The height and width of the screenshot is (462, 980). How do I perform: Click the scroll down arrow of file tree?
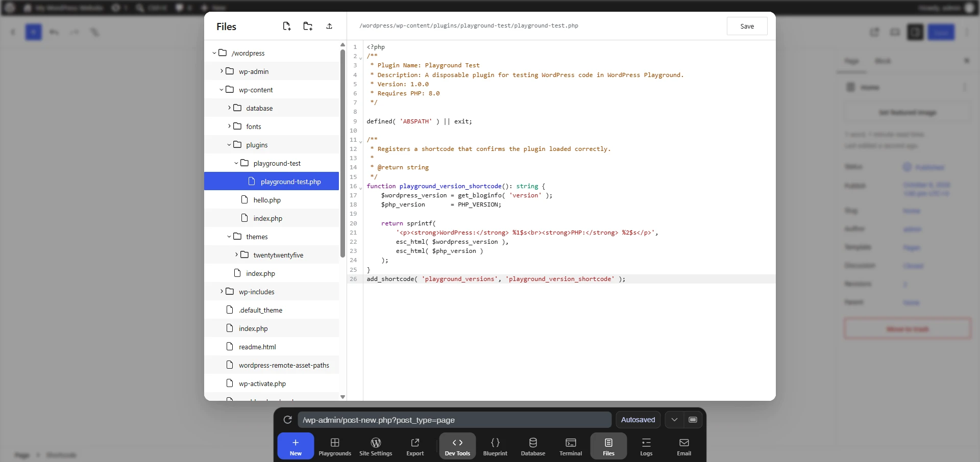[342, 397]
